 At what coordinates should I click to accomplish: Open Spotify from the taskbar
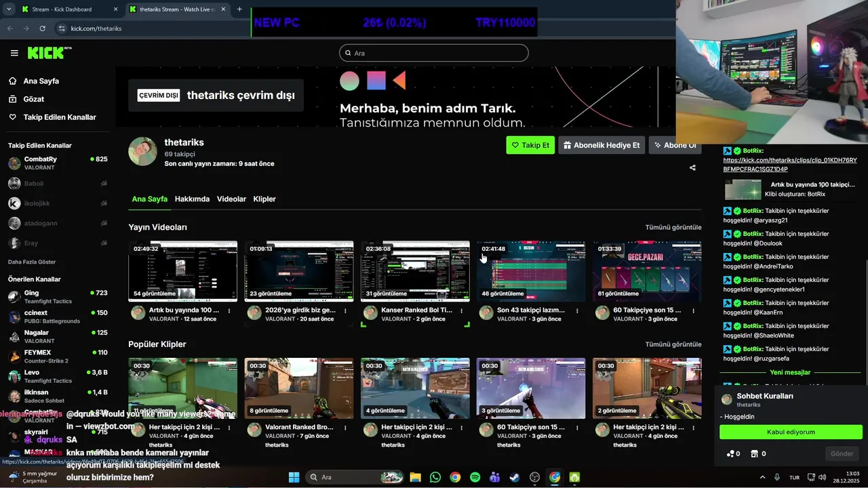pos(475,477)
